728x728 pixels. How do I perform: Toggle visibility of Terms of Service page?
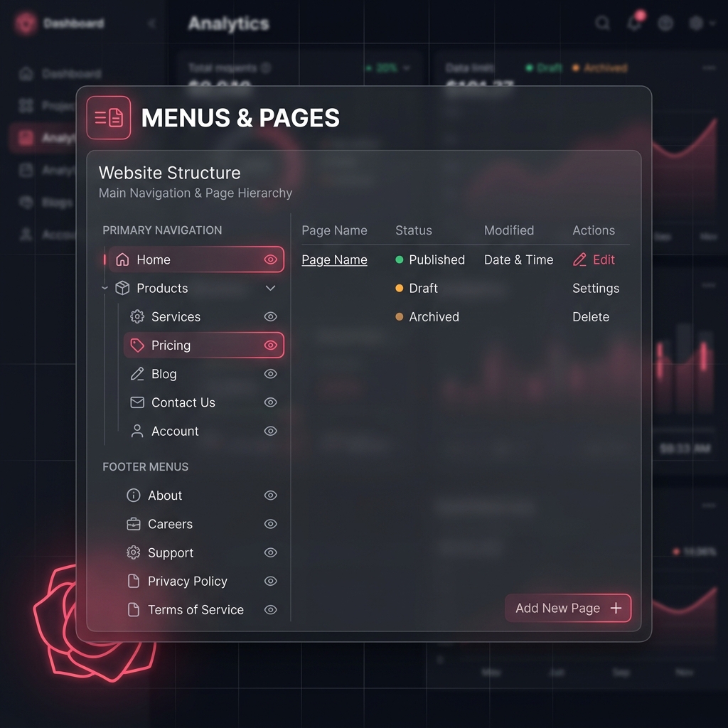(x=271, y=609)
